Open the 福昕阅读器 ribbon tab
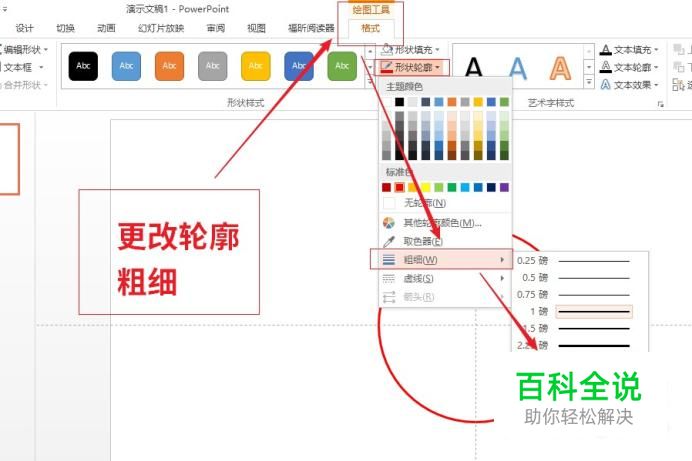Image resolution: width=692 pixels, height=461 pixels. point(311,28)
